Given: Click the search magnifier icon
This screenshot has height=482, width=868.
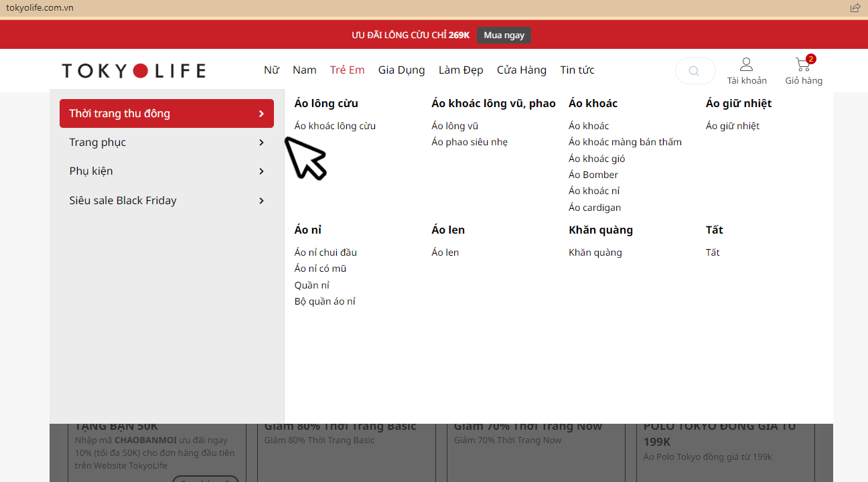Looking at the screenshot, I should 694,71.
